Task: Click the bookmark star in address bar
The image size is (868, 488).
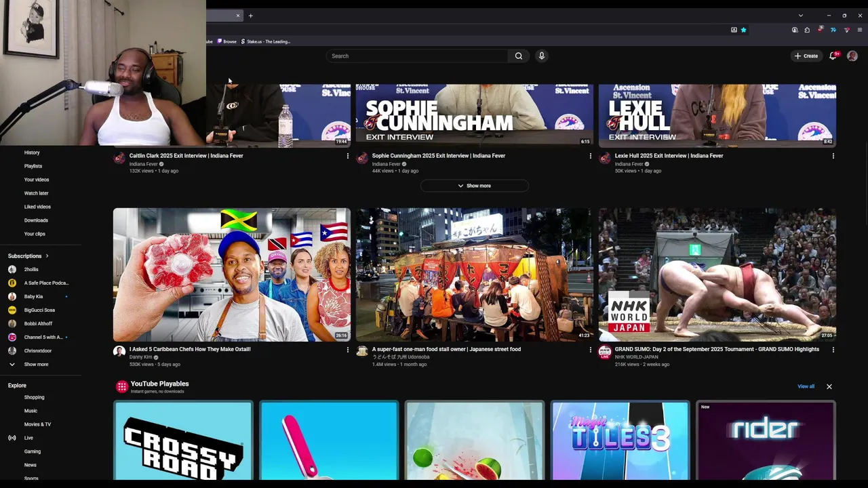Action: (743, 30)
